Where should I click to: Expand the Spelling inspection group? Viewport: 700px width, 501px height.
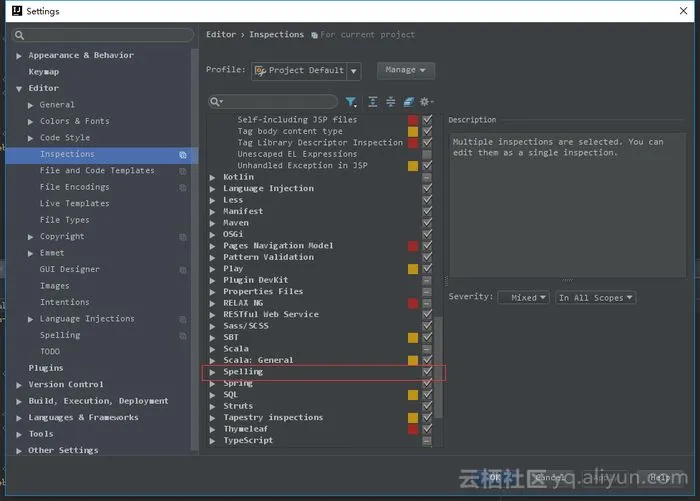click(212, 372)
